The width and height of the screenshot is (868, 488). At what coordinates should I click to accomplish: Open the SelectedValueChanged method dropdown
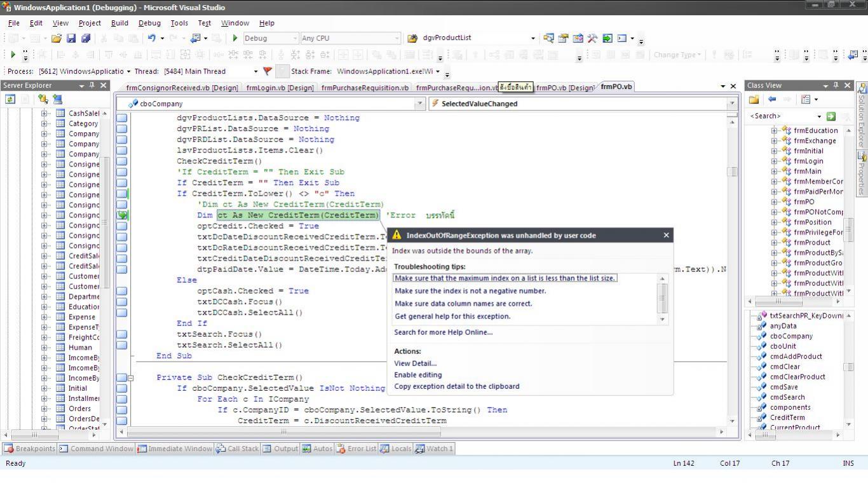pyautogui.click(x=731, y=104)
